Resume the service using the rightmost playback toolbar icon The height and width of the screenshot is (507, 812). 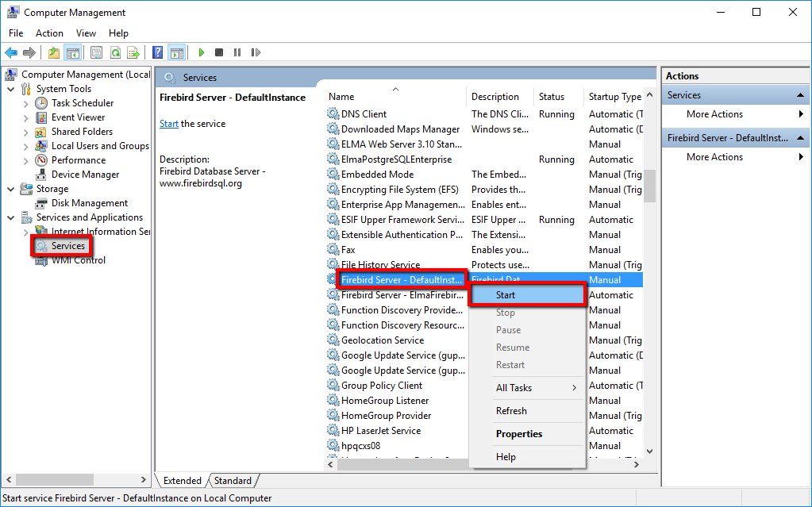pyautogui.click(x=256, y=52)
